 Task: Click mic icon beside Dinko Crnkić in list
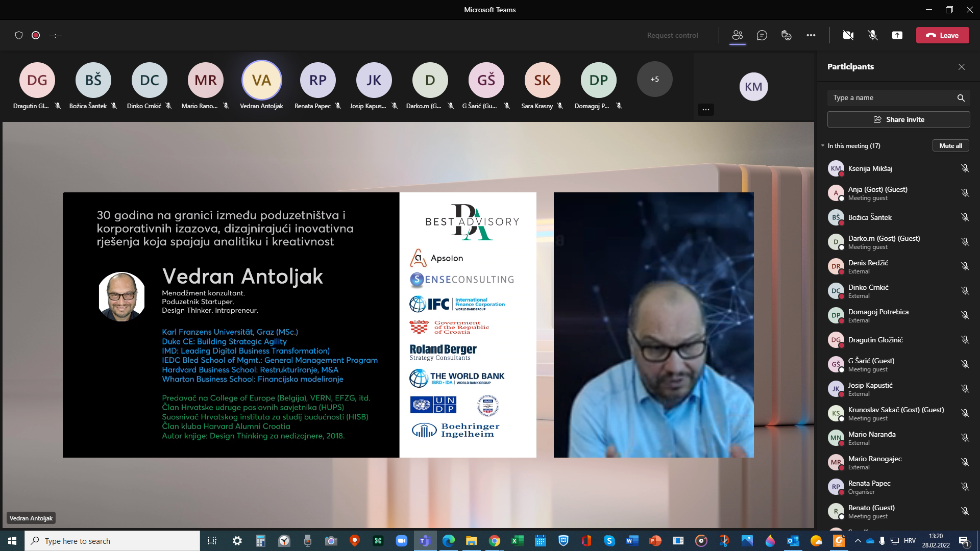[965, 291]
